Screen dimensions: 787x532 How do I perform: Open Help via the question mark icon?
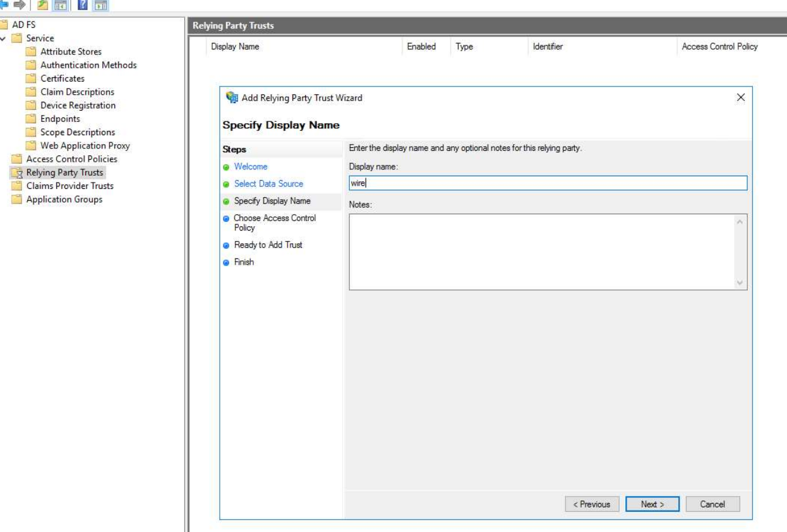pos(82,5)
